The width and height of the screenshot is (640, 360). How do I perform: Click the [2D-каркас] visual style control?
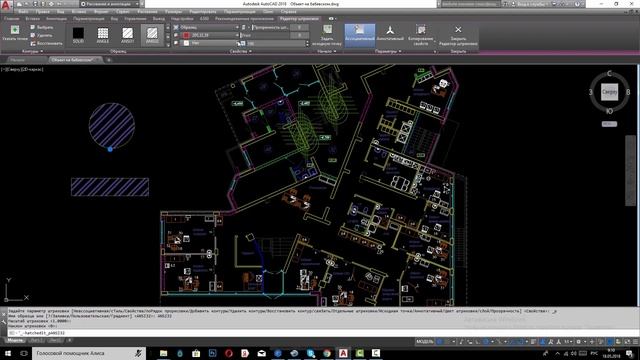32,69
